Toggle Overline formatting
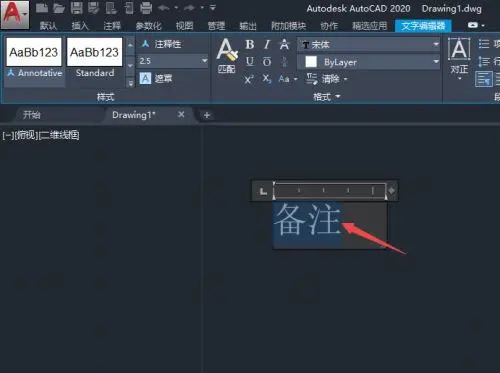The width and height of the screenshot is (500, 373). point(267,62)
